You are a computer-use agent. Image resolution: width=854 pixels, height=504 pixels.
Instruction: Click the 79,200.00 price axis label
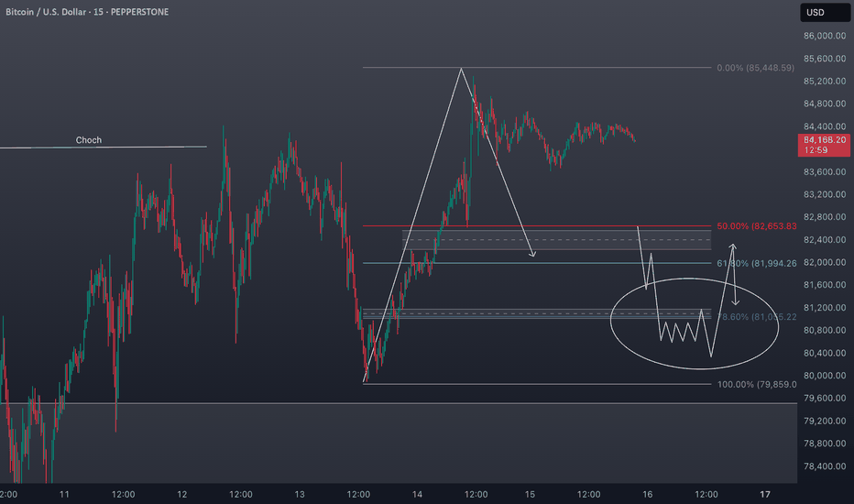[825, 421]
